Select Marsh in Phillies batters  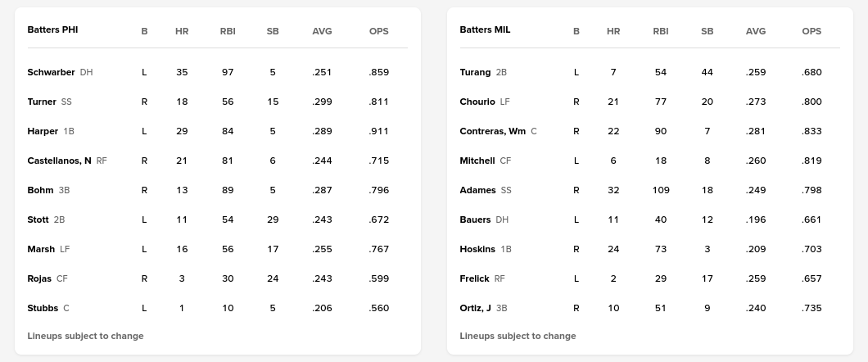point(41,249)
